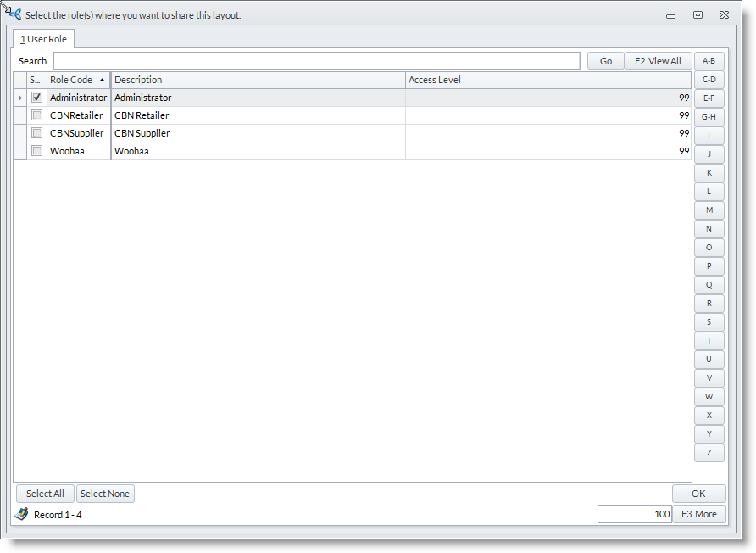The height and width of the screenshot is (553, 756).
Task: Filter roles by the A-B index button
Action: click(x=709, y=61)
